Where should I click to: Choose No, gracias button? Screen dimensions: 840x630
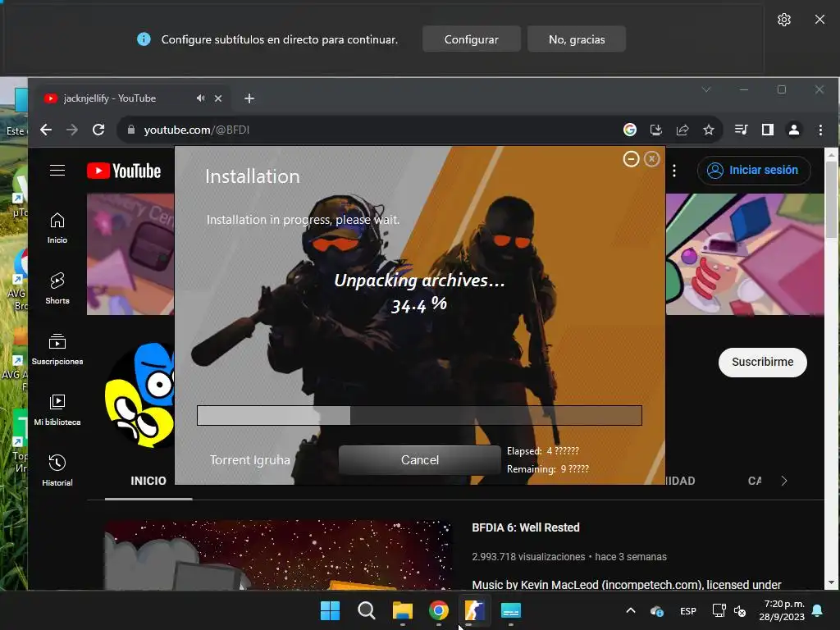(577, 39)
